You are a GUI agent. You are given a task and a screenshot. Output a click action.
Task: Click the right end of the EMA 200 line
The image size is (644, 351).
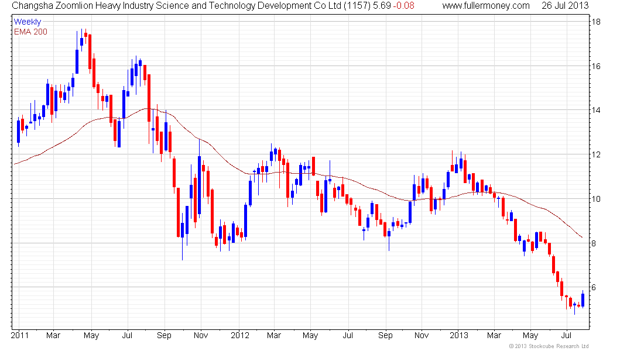point(582,238)
